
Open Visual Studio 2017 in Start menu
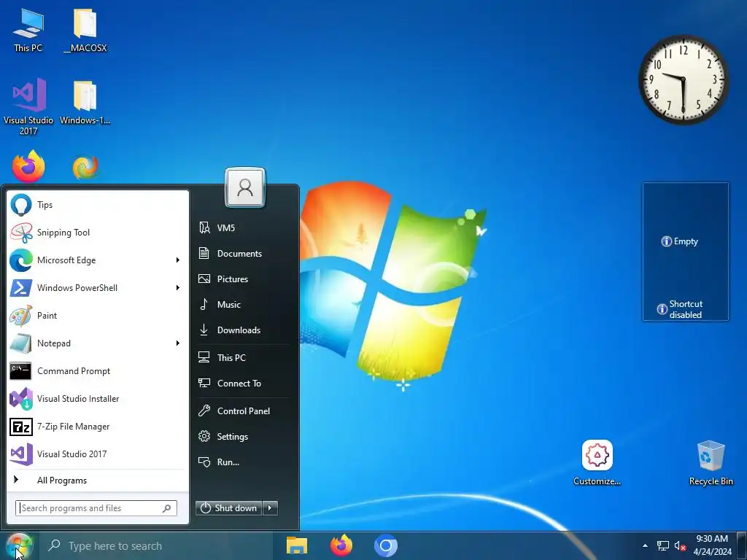[x=97, y=454]
